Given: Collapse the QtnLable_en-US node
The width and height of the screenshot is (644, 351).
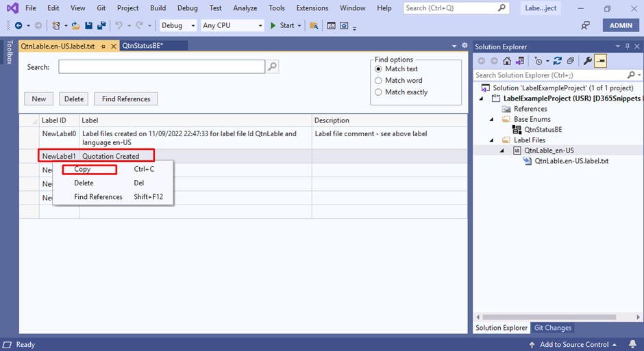Looking at the screenshot, I should tap(502, 151).
